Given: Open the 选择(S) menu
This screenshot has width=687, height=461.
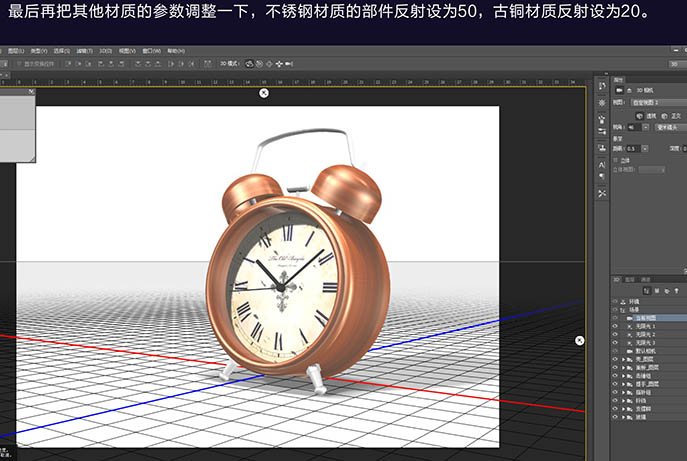Looking at the screenshot, I should [62, 51].
